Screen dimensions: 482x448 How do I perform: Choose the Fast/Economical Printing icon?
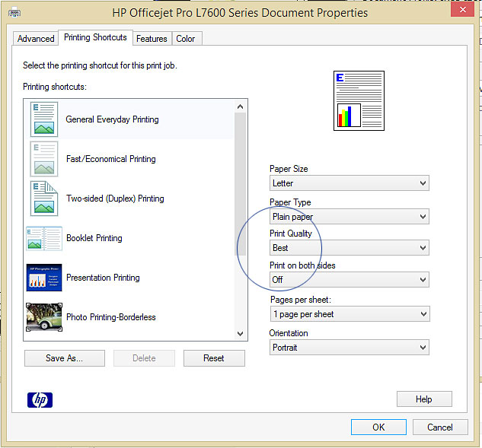pyautogui.click(x=44, y=159)
